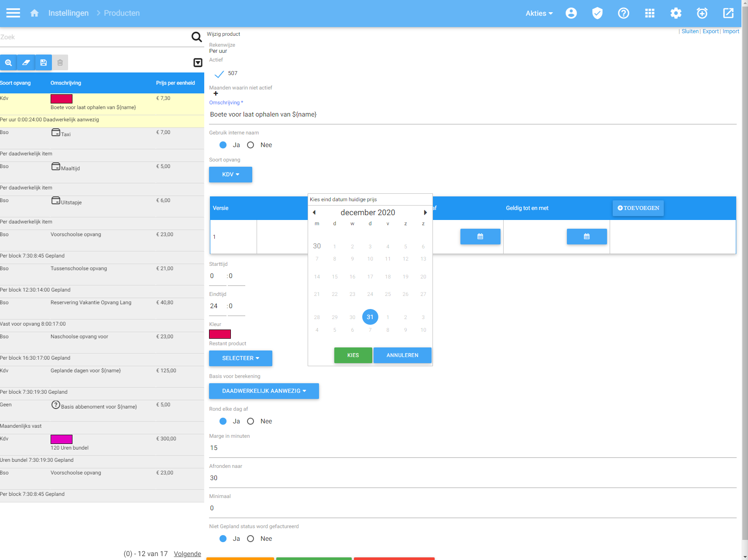The width and height of the screenshot is (748, 560).
Task: Go to previous month in calendar
Action: coord(314,213)
